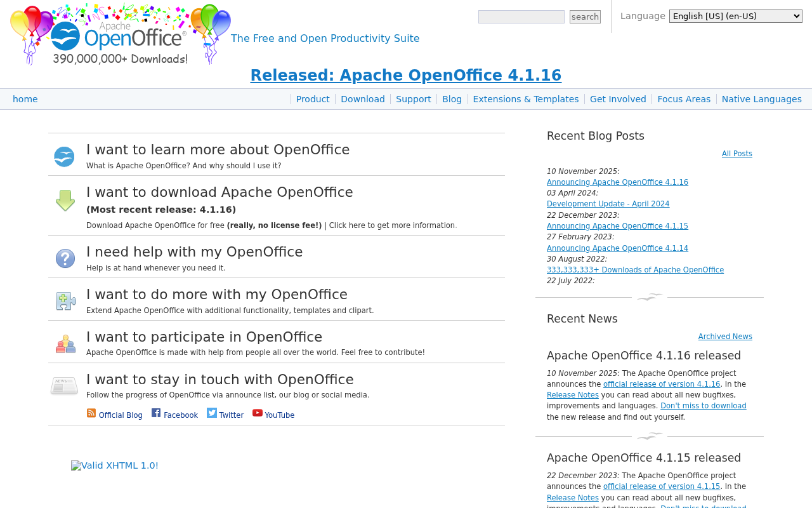Click the blue question mark help icon

(65, 258)
